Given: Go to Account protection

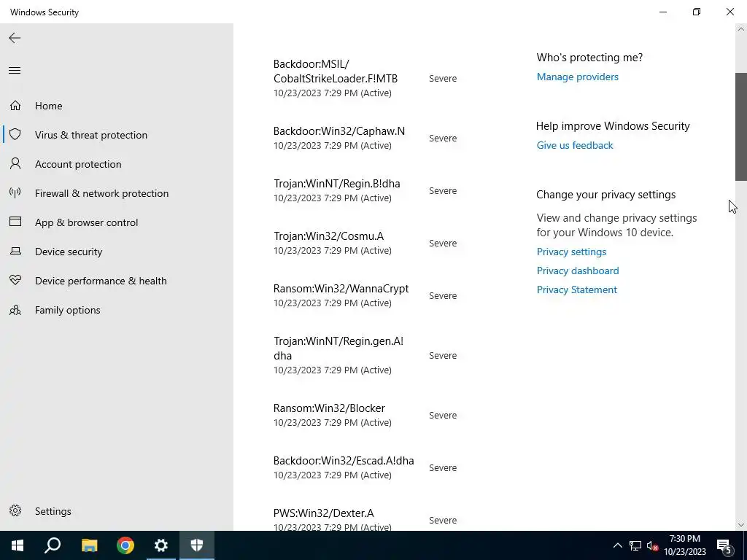Looking at the screenshot, I should point(78,164).
